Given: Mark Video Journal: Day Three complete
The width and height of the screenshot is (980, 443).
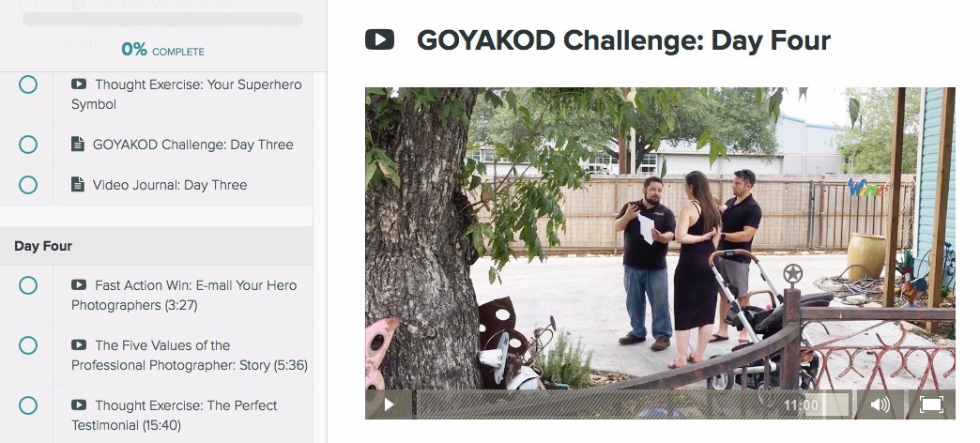Looking at the screenshot, I should click(x=27, y=185).
